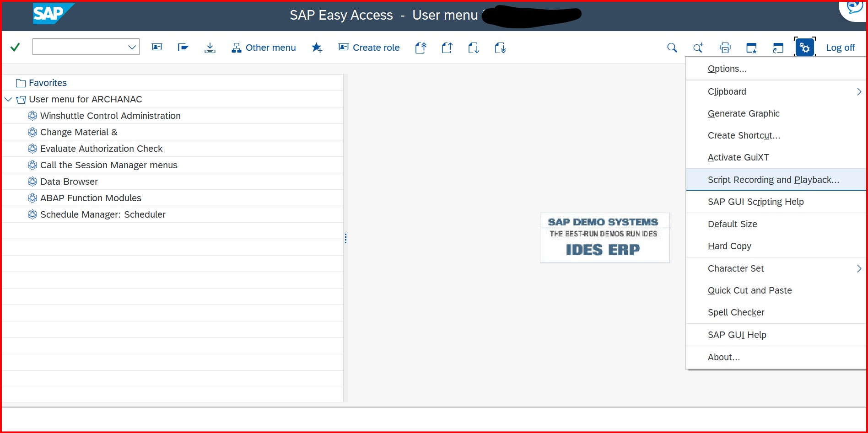Select Schedule Manager: Scheduler entry
The height and width of the screenshot is (433, 868).
[103, 214]
